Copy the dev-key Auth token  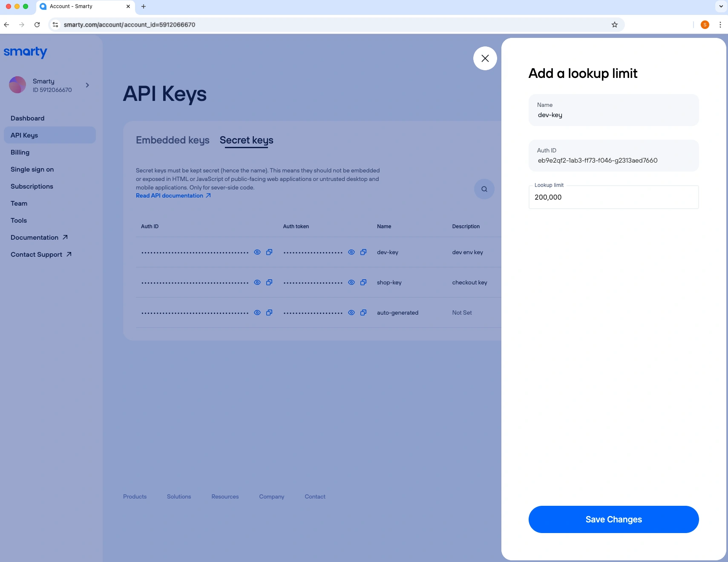pyautogui.click(x=363, y=252)
